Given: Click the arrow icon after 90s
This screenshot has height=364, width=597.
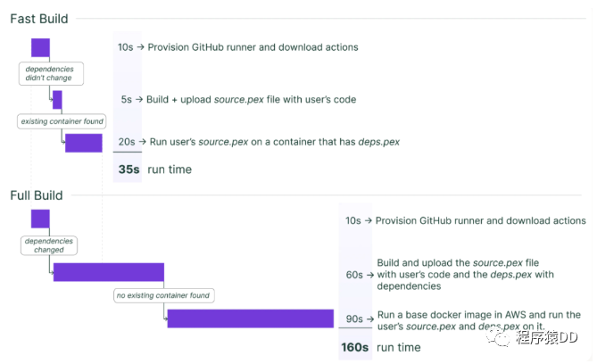Looking at the screenshot, I should 370,319.
